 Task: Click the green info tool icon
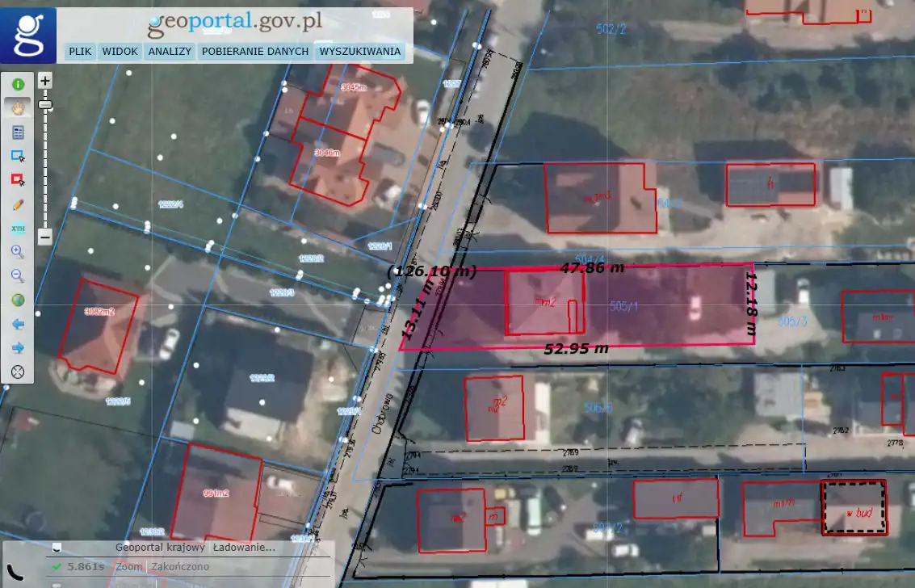18,84
